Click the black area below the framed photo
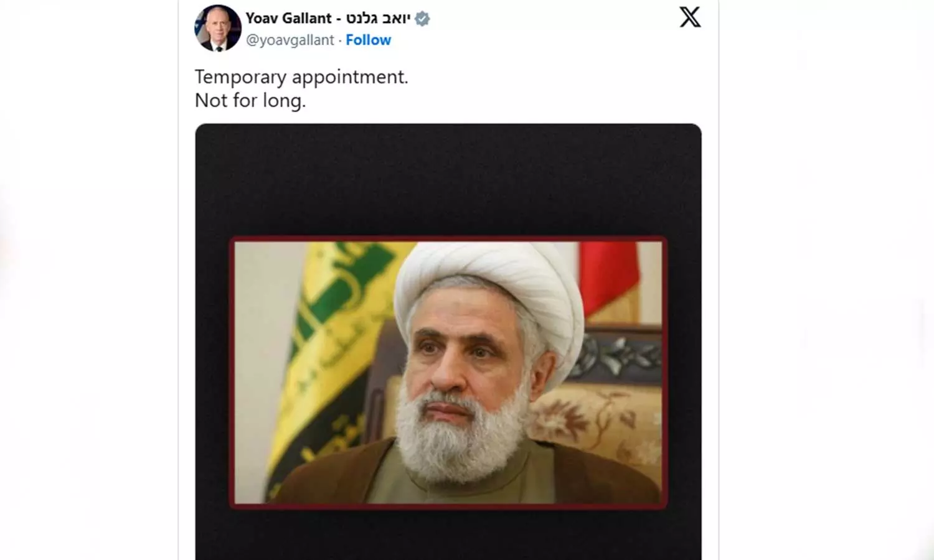This screenshot has height=560, width=934. 448,534
